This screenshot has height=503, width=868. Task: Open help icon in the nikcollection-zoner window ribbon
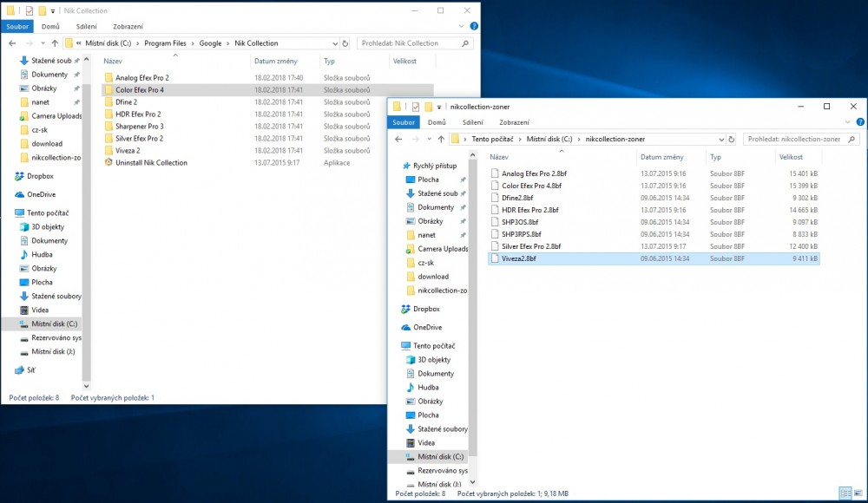coord(858,122)
